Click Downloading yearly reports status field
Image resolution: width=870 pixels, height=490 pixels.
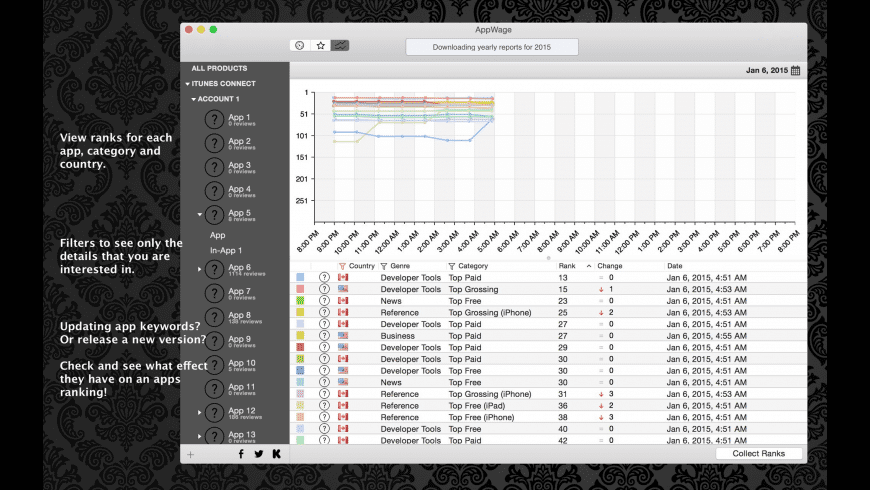[x=492, y=47]
